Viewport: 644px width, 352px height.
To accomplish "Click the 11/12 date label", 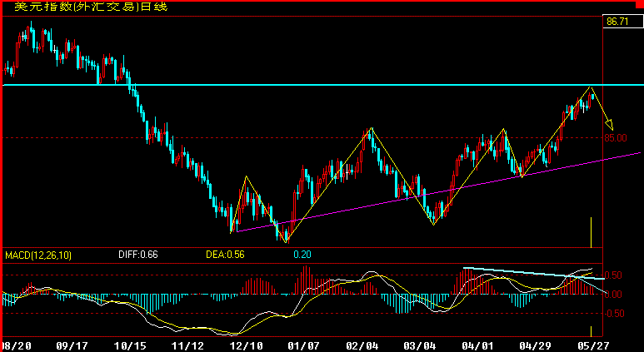I will (189, 346).
